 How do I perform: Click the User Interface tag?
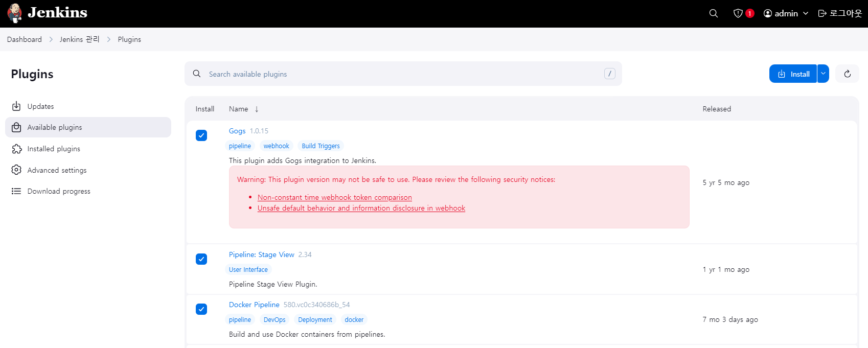pyautogui.click(x=248, y=269)
